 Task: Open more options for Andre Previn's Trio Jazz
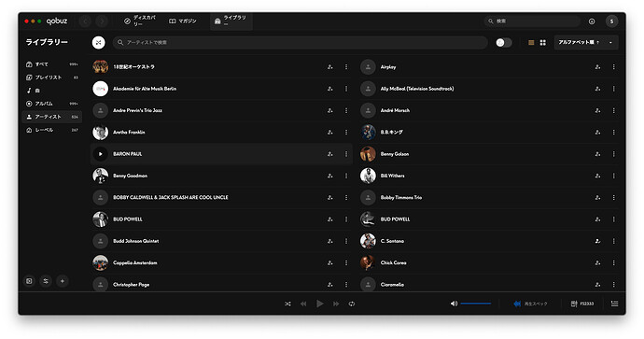[346, 110]
